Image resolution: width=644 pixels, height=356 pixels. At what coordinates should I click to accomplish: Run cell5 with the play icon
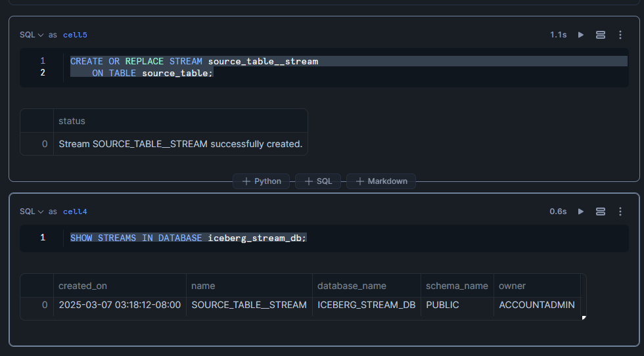tap(581, 35)
